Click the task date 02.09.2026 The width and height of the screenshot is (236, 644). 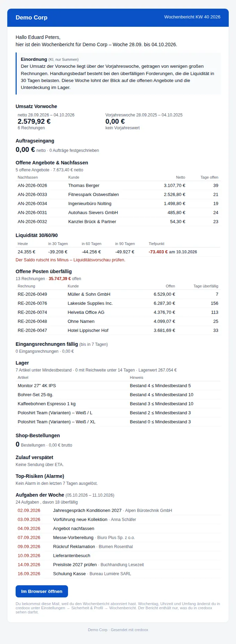[29, 510]
